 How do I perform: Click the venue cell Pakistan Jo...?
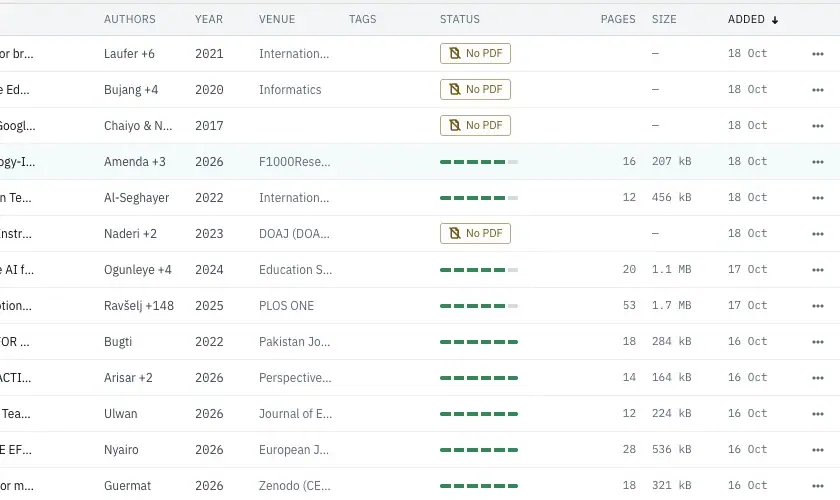[x=294, y=341]
